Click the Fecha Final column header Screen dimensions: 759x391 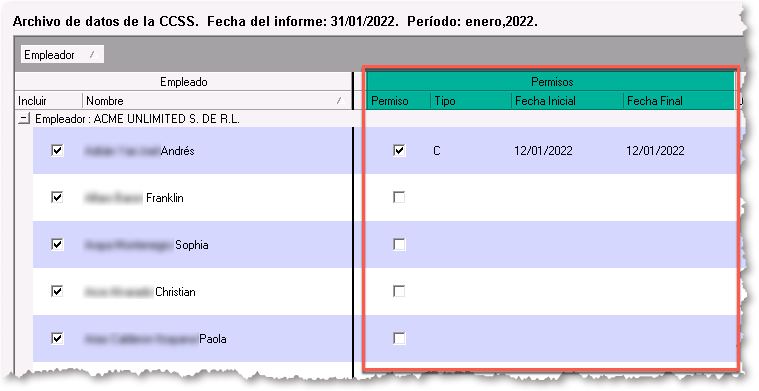[x=679, y=101]
